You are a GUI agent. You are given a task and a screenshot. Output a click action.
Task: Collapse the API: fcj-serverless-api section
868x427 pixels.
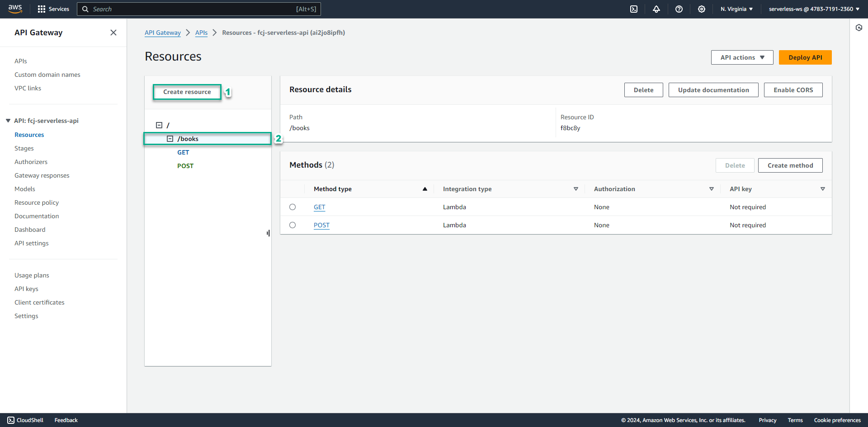[8, 121]
